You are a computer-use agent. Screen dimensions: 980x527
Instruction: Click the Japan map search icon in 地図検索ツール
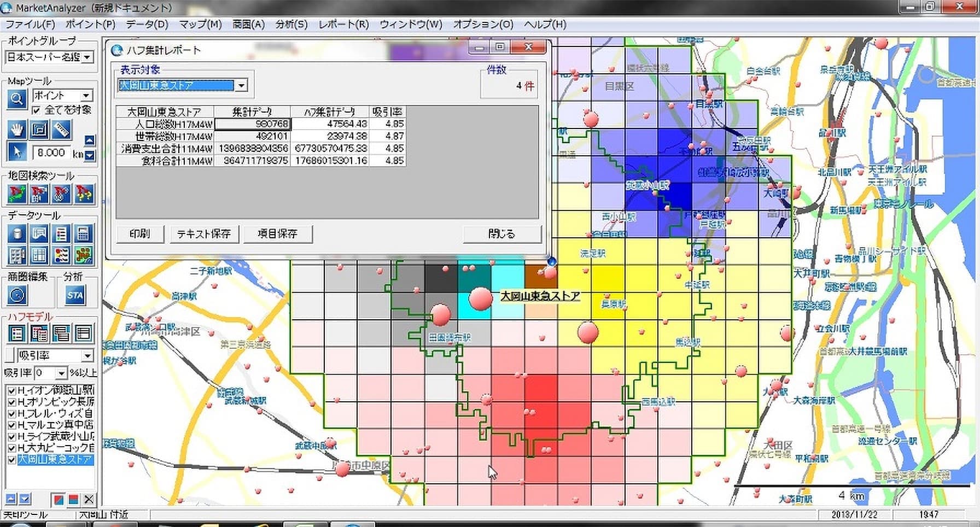point(17,194)
